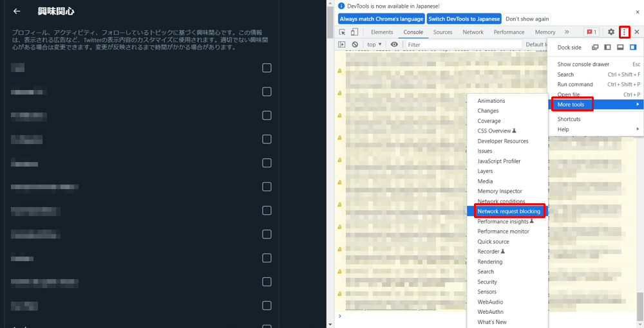Switch to the Console tab
This screenshot has width=644, height=328.
[413, 32]
